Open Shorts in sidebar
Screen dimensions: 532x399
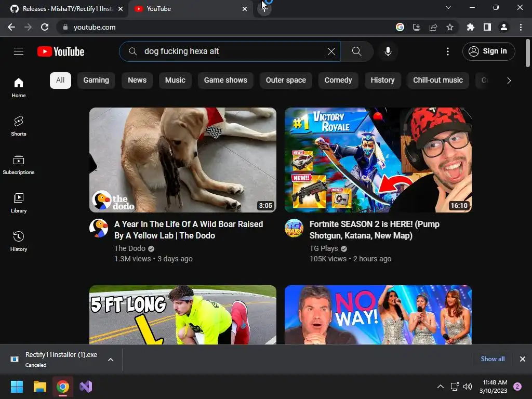pos(19,126)
